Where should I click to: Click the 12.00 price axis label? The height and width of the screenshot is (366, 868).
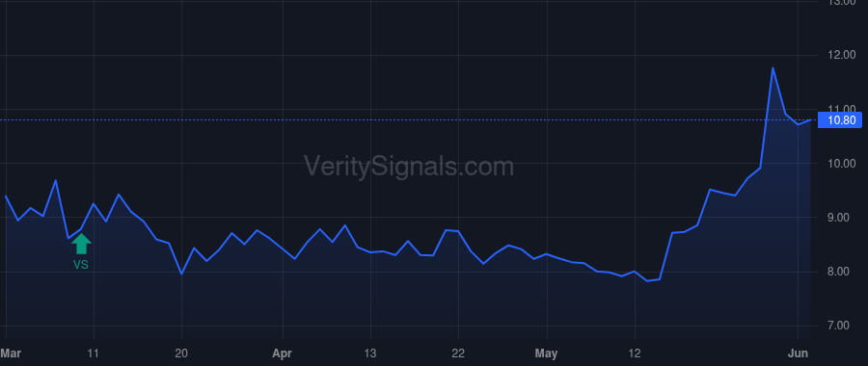(841, 55)
